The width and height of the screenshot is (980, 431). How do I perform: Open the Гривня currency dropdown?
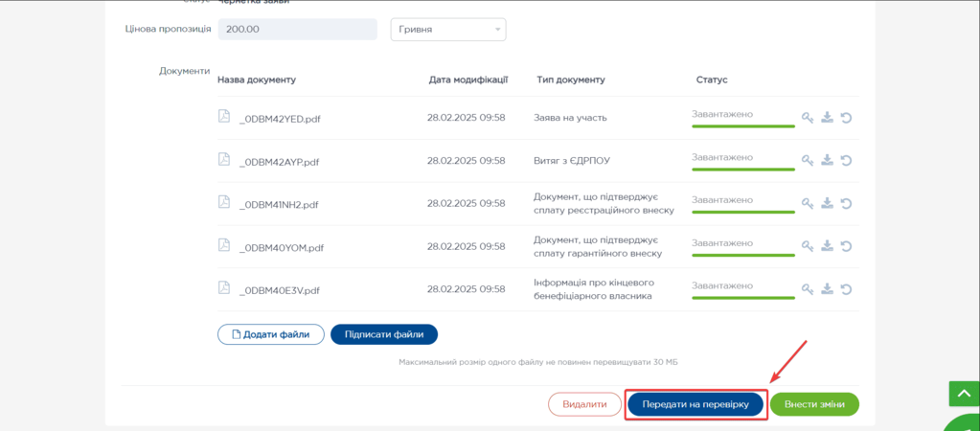[x=447, y=30]
